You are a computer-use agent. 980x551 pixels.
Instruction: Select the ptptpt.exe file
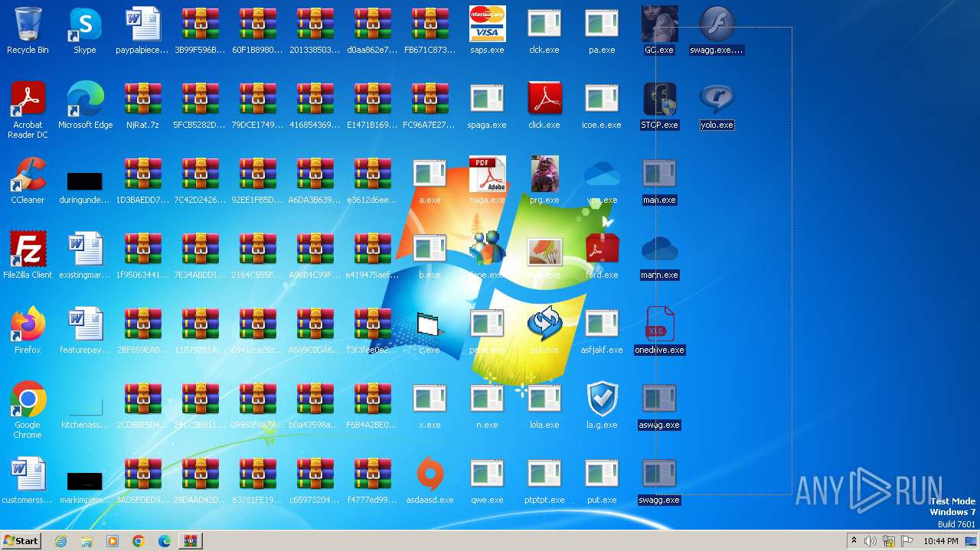point(544,481)
